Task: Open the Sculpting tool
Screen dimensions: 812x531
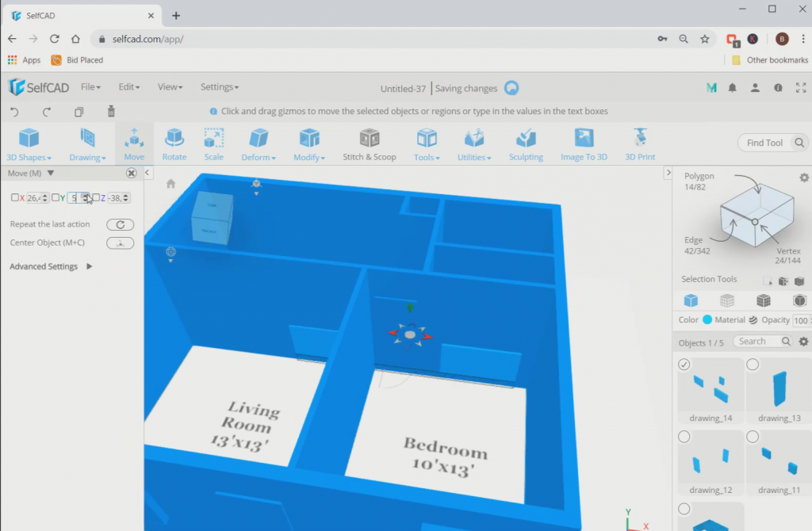Action: click(x=526, y=143)
